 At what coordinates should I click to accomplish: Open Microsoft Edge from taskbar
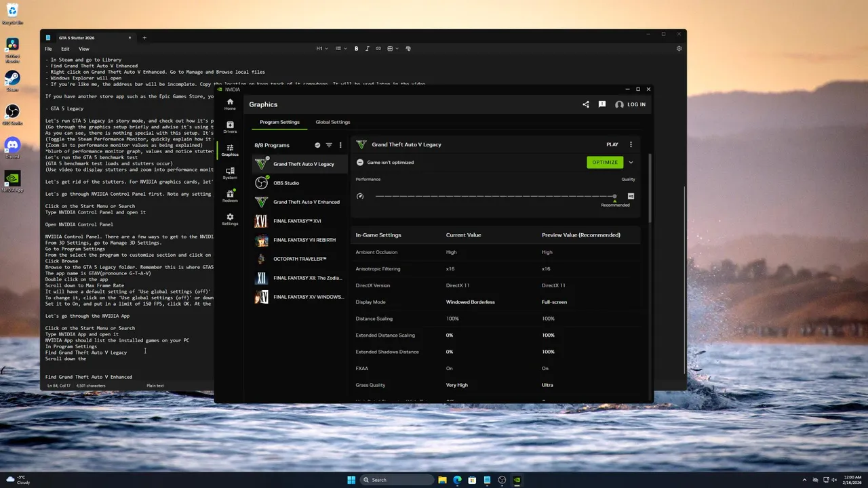coord(457,480)
